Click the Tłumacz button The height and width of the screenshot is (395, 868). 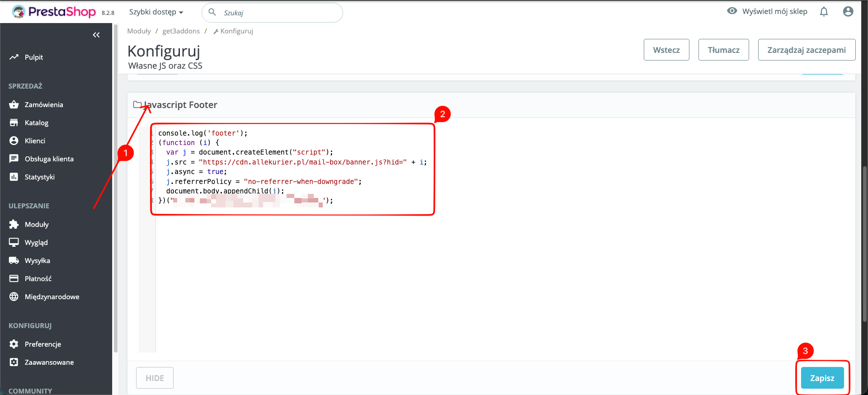click(724, 50)
